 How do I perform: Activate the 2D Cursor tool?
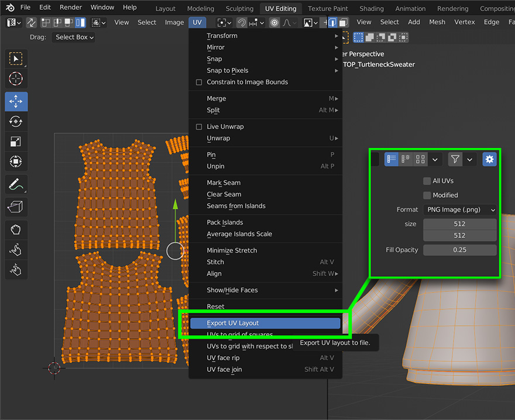(x=16, y=78)
